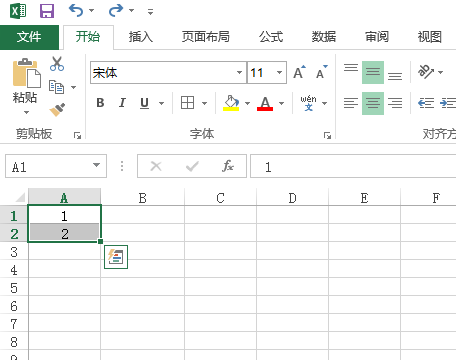The height and width of the screenshot is (360, 456).
Task: Switch to the 开始 tab
Action: [x=88, y=37]
